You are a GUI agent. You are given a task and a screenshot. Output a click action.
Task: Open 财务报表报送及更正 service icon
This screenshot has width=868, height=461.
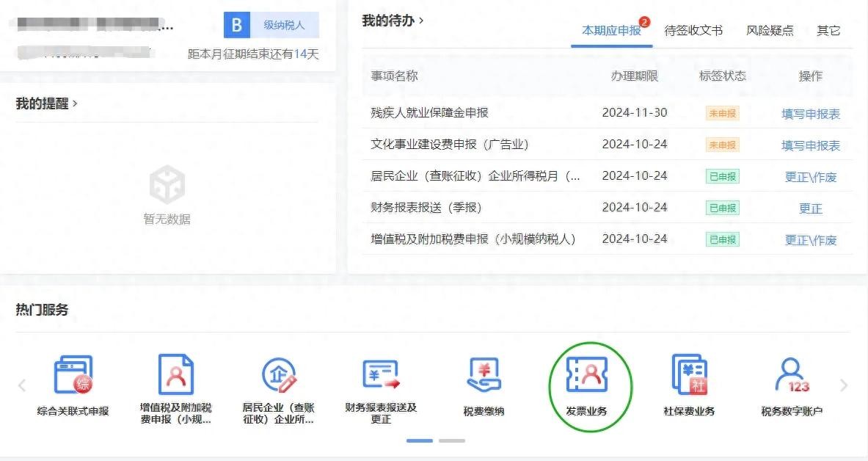381,377
